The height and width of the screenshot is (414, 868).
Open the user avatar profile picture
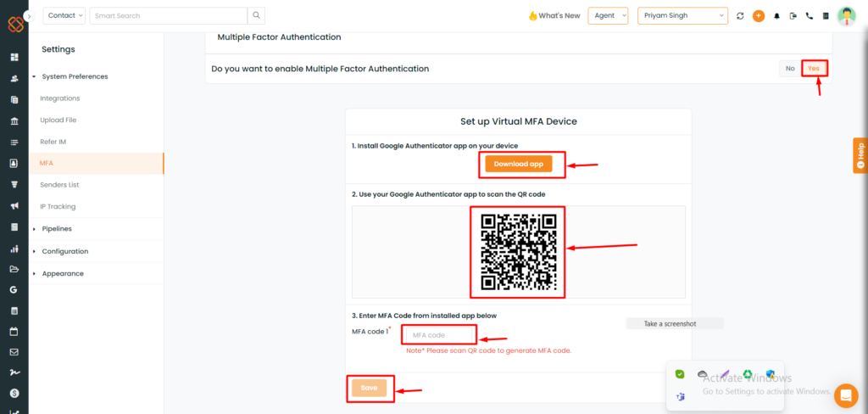[847, 15]
